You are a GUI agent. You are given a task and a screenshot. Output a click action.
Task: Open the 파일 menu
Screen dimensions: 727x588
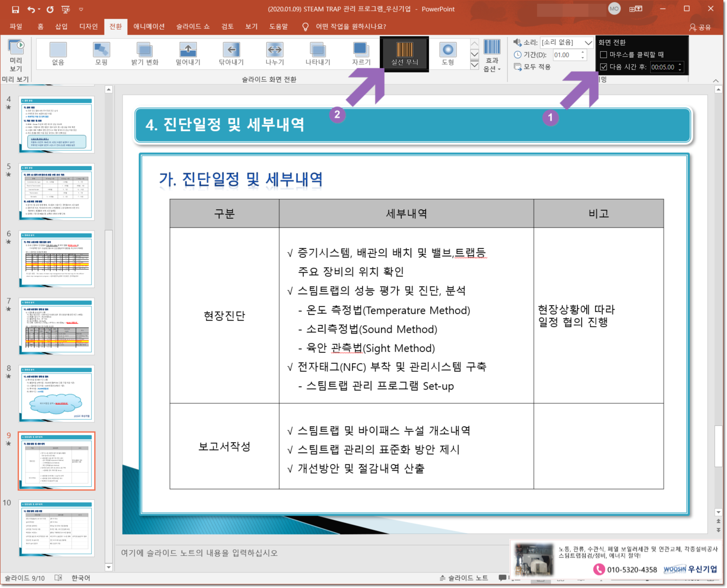(16, 26)
